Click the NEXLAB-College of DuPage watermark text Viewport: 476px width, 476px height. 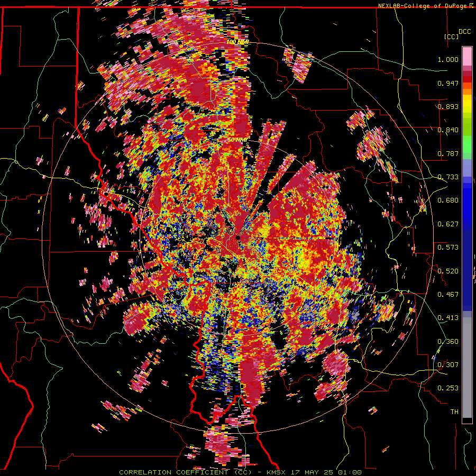[426, 6]
